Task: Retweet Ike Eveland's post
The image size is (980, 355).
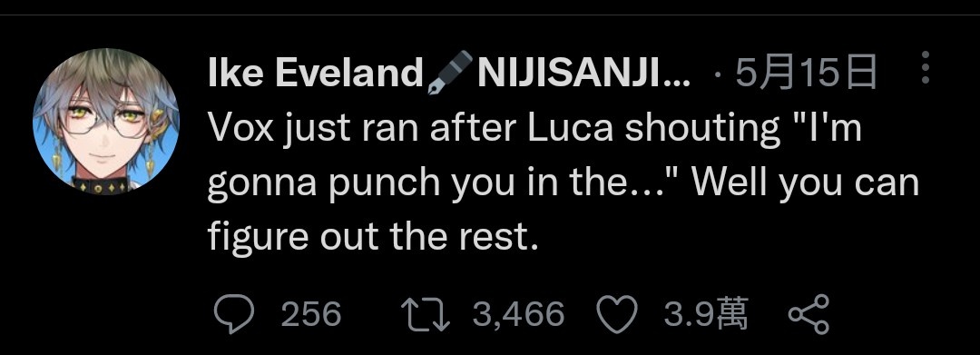Action: [425, 314]
